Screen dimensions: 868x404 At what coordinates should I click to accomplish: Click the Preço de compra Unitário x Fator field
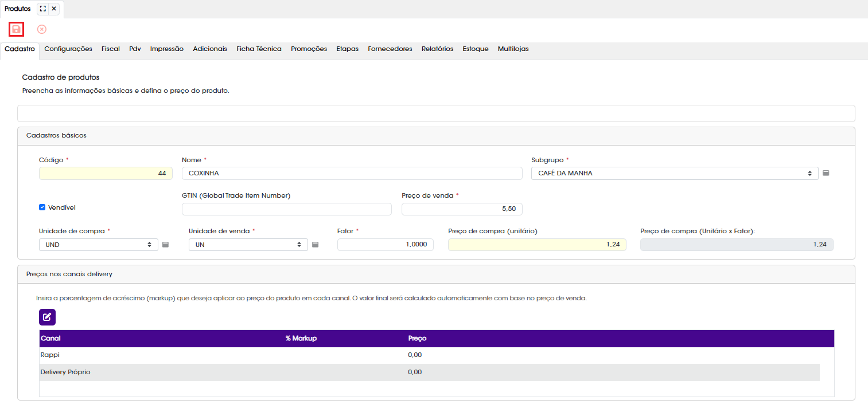pos(737,245)
